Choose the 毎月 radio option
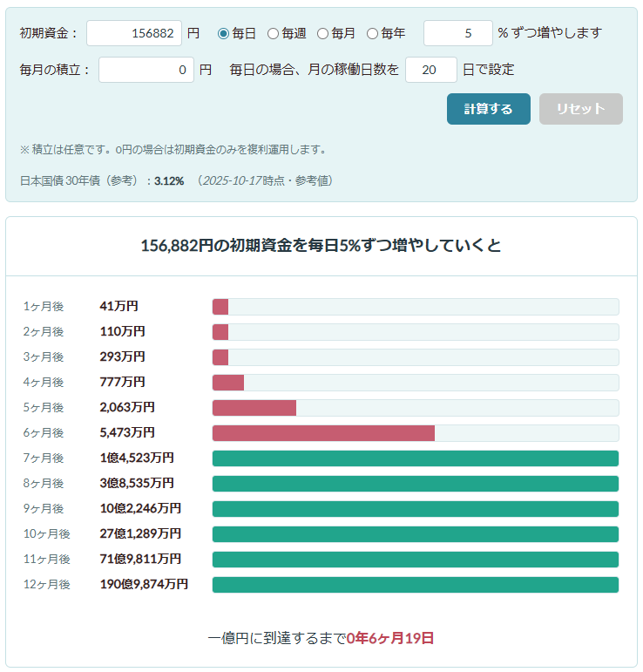The height and width of the screenshot is (672, 643). (x=322, y=33)
